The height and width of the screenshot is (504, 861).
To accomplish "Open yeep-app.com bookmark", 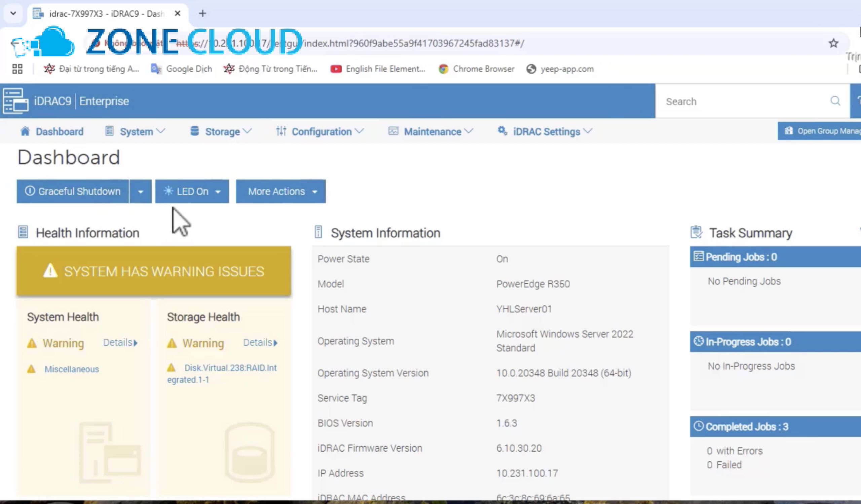I will [x=560, y=69].
